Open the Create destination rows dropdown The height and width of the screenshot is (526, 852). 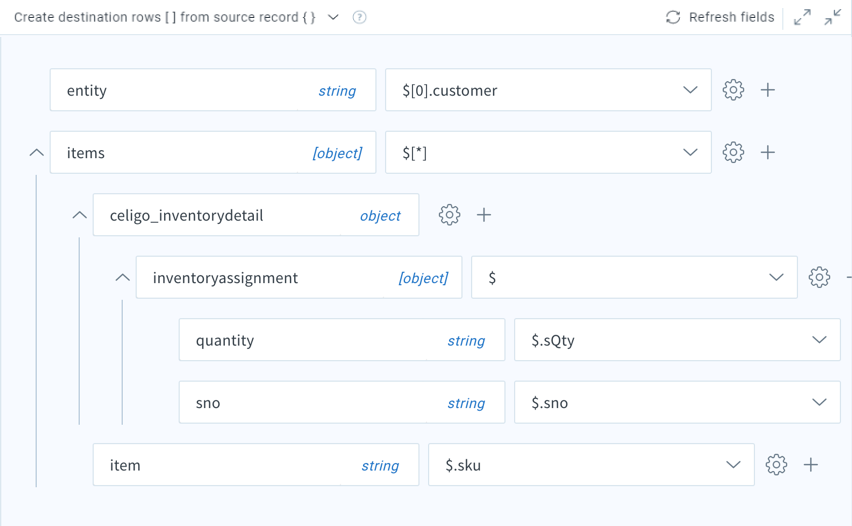[x=333, y=17]
